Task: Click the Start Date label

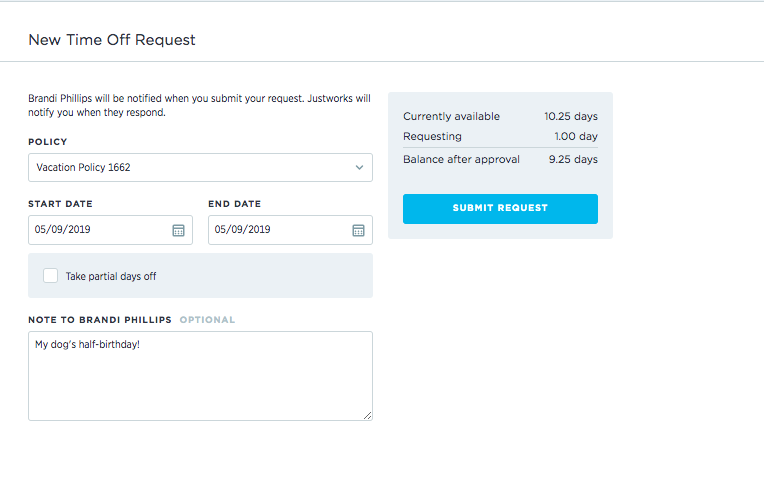Action: tap(60, 204)
